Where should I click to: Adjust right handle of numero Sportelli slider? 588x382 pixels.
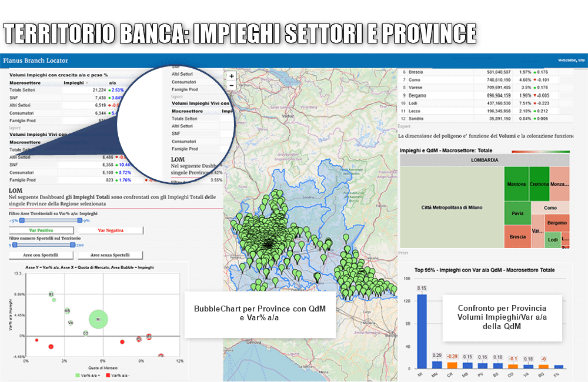pos(72,245)
